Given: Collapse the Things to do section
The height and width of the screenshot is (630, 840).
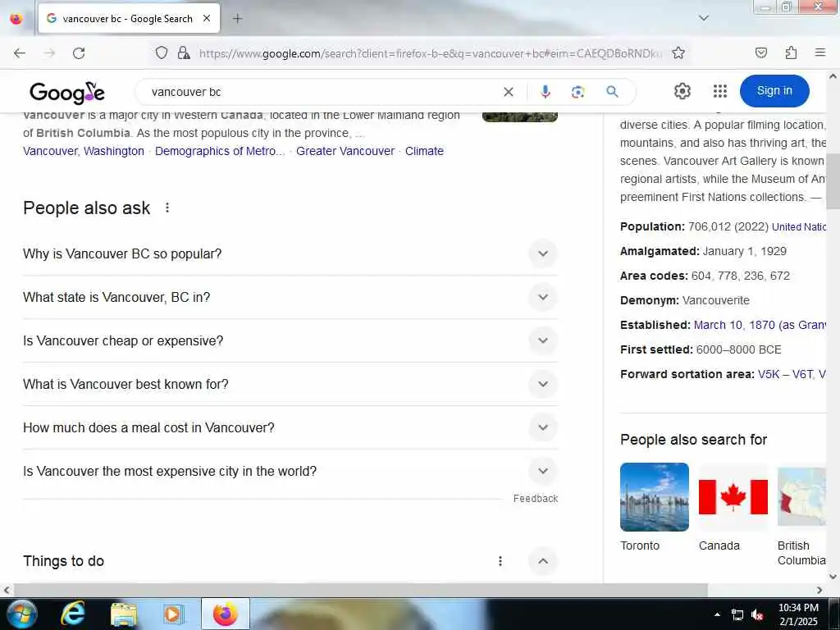Looking at the screenshot, I should tap(543, 561).
